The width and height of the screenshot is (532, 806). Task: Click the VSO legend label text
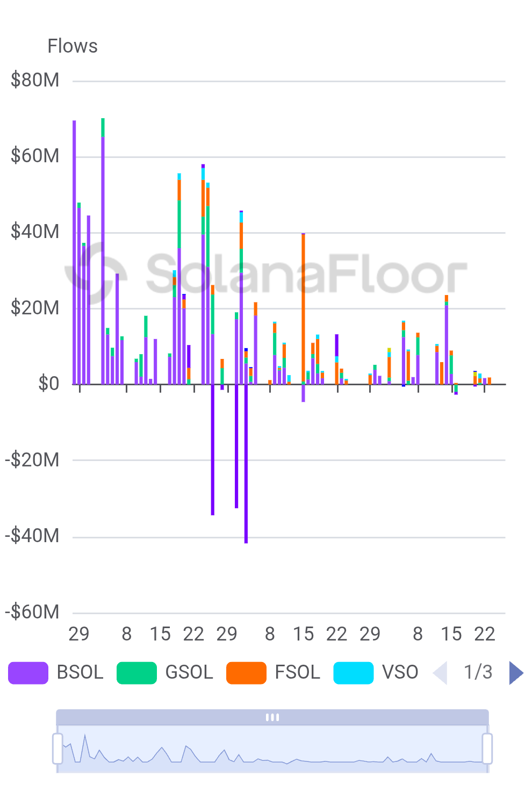[x=400, y=672]
